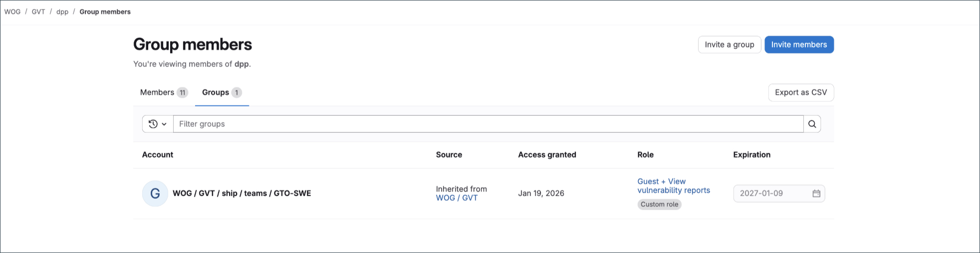Switch to the Members tab
Viewport: 980px width, 253px height.
point(164,92)
